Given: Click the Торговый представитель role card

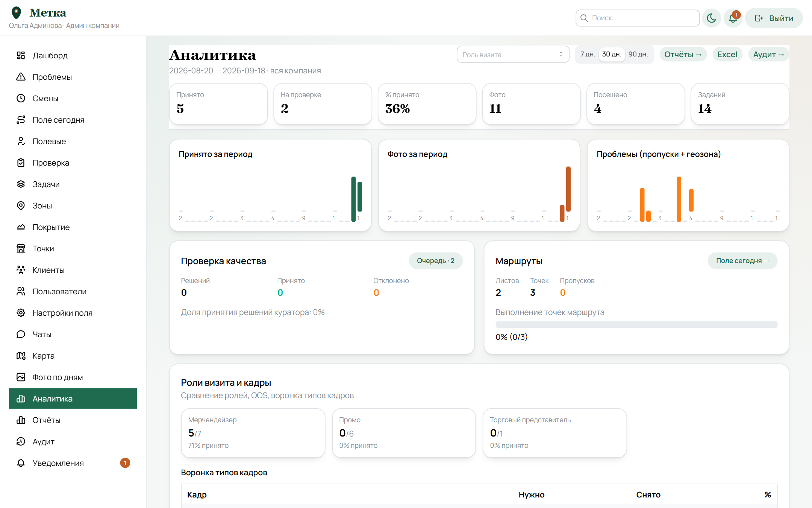Looking at the screenshot, I should 554,433.
